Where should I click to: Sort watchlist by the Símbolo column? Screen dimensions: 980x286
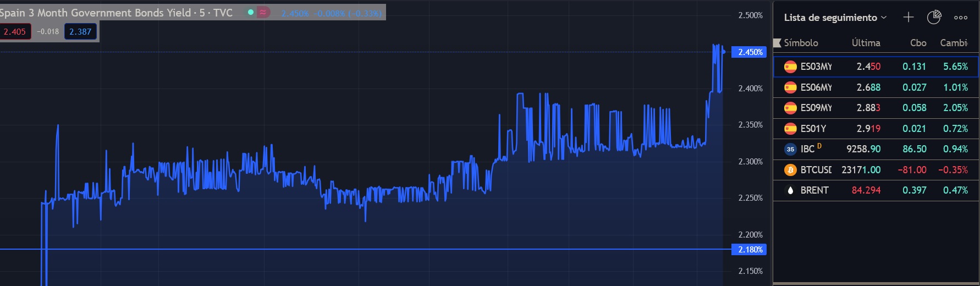(801, 43)
